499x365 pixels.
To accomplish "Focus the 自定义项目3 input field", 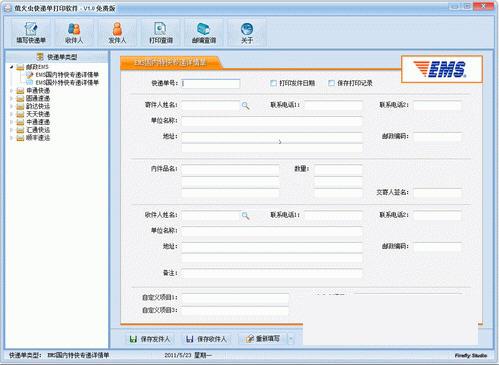I will point(235,311).
